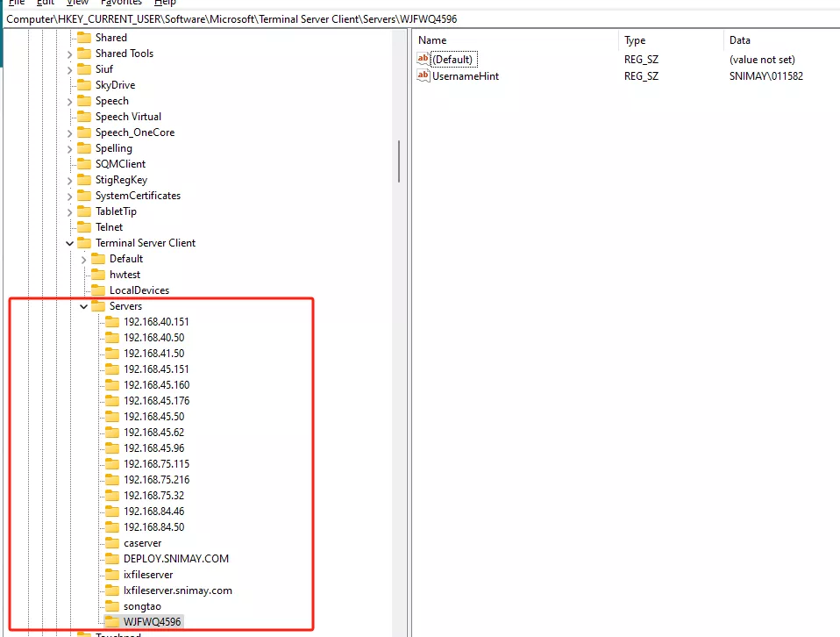Viewport: 840px width, 637px height.
Task: Open the Favorites menu
Action: (x=121, y=3)
